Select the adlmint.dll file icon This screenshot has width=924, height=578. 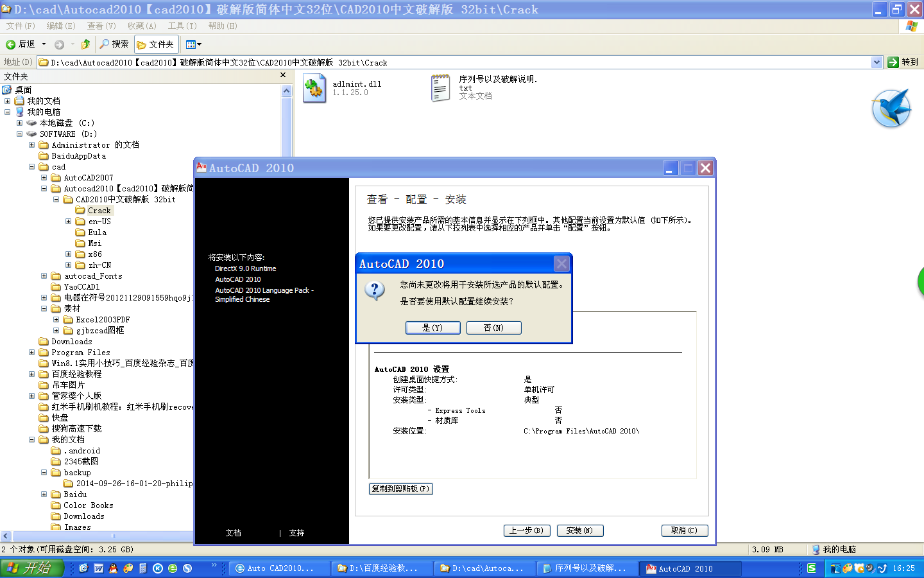pos(314,88)
